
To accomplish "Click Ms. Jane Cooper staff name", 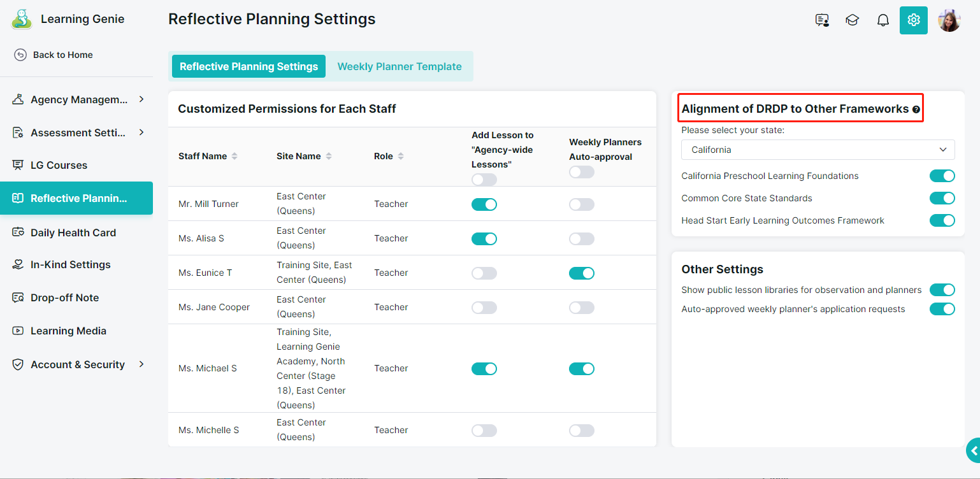I will (x=214, y=307).
